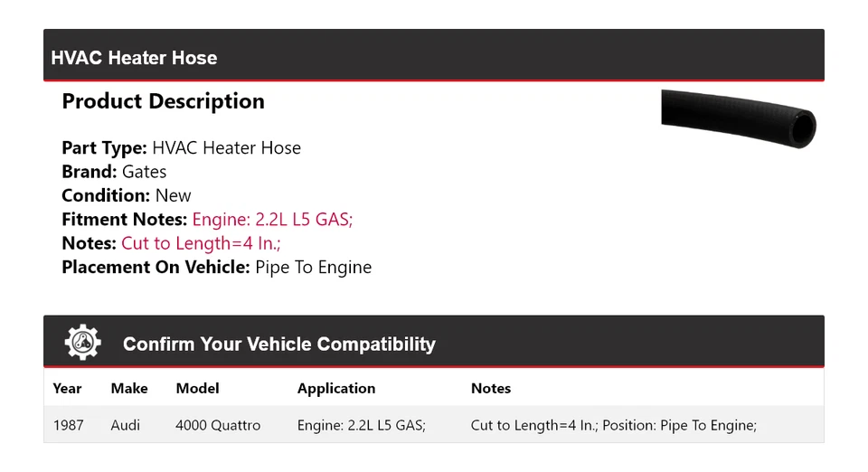This screenshot has height=472, width=868.
Task: Select the Year column header
Action: click(67, 389)
